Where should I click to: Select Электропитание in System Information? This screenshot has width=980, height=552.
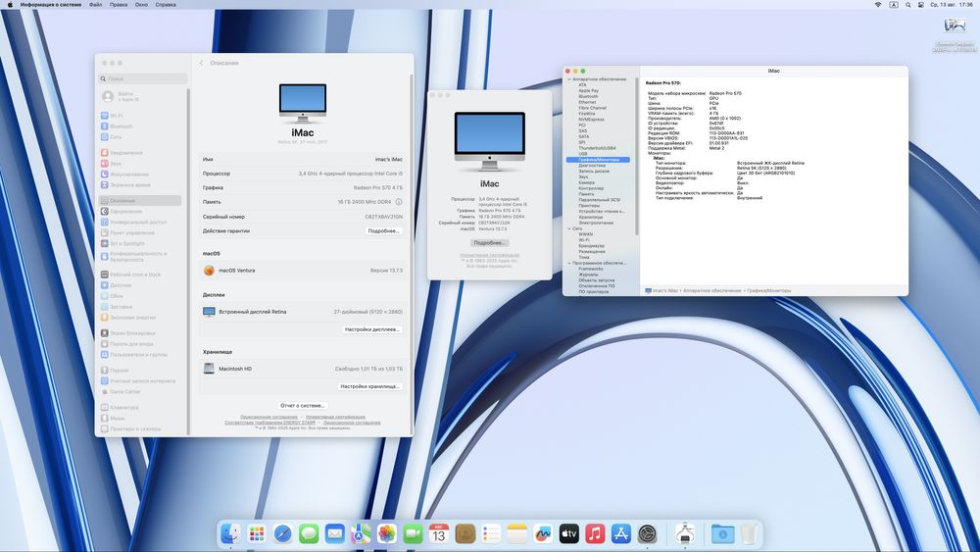click(x=596, y=223)
